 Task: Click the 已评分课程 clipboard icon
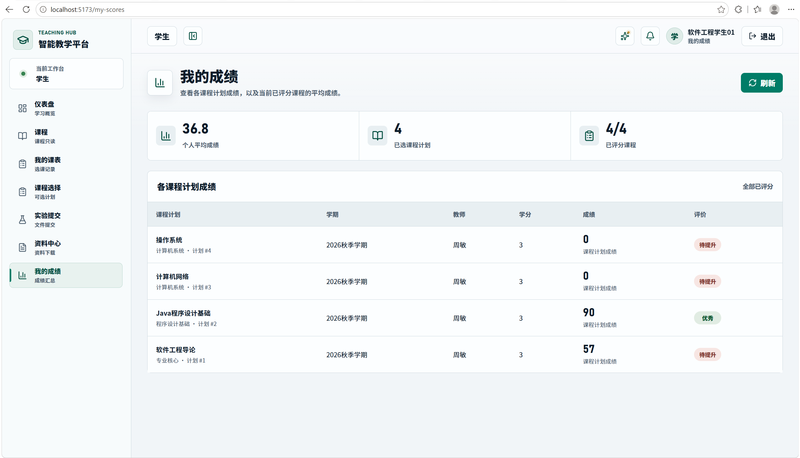[x=589, y=136]
